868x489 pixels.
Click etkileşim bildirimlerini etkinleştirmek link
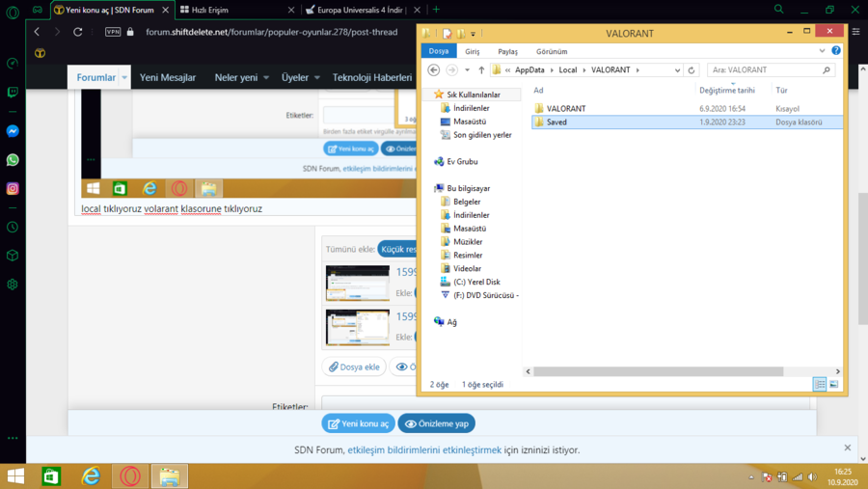coord(424,450)
